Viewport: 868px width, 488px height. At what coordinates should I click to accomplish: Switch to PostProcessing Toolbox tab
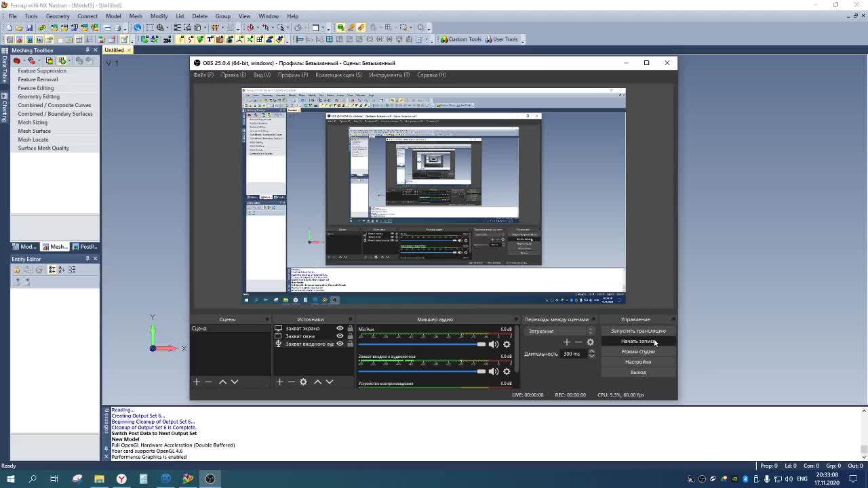(x=85, y=247)
